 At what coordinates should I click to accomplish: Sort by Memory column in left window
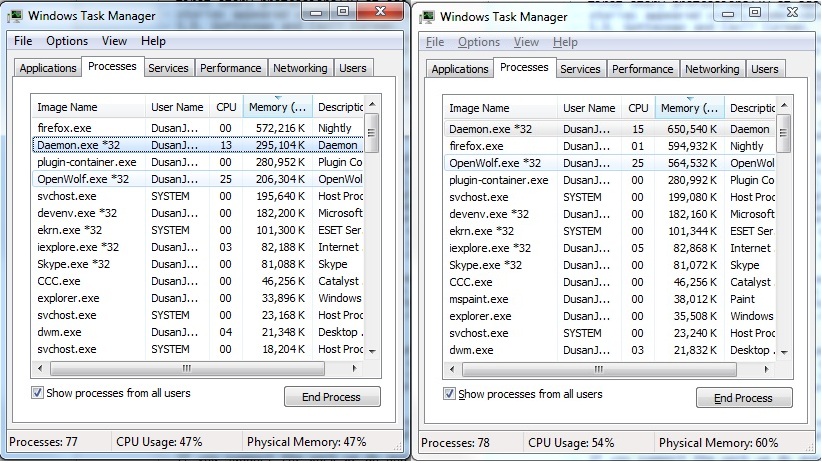click(x=277, y=107)
